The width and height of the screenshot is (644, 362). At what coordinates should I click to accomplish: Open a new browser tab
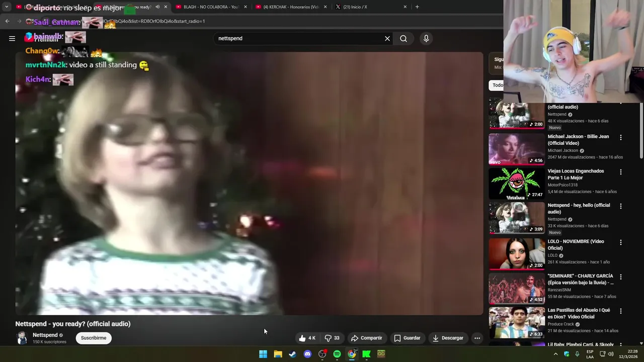point(417,7)
